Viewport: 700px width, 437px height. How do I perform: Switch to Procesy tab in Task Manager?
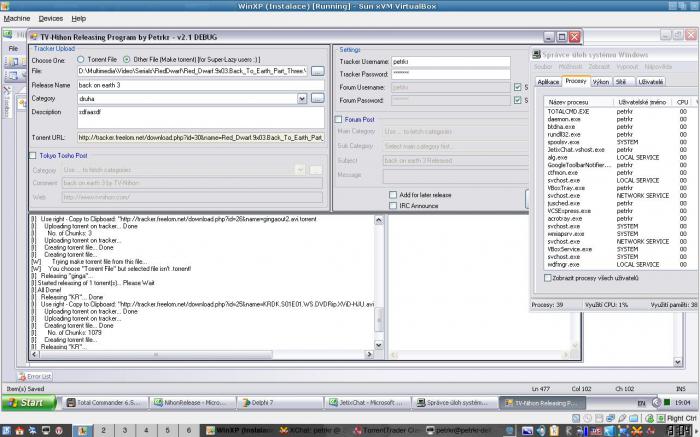(576, 81)
